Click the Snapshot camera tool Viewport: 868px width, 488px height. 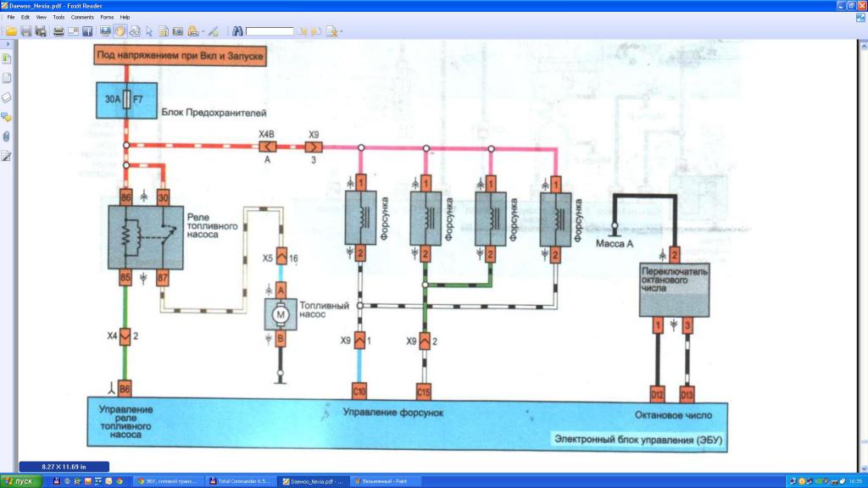[x=178, y=31]
